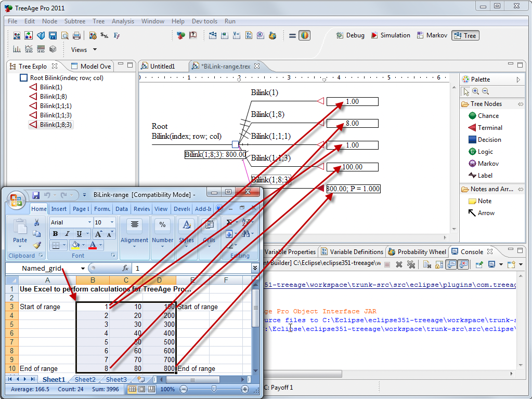Image resolution: width=532 pixels, height=399 pixels.
Task: Pick the Note item in palette
Action: click(x=480, y=201)
